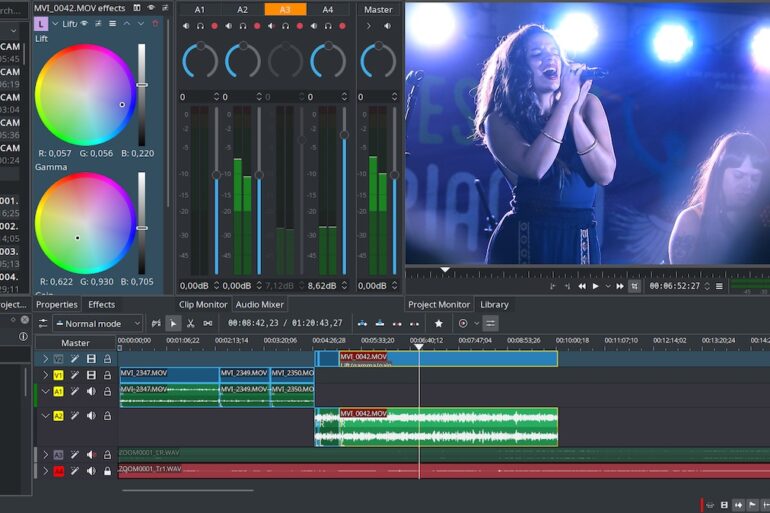The image size is (770, 513).
Task: Click the Master button above track headers
Action: [75, 342]
